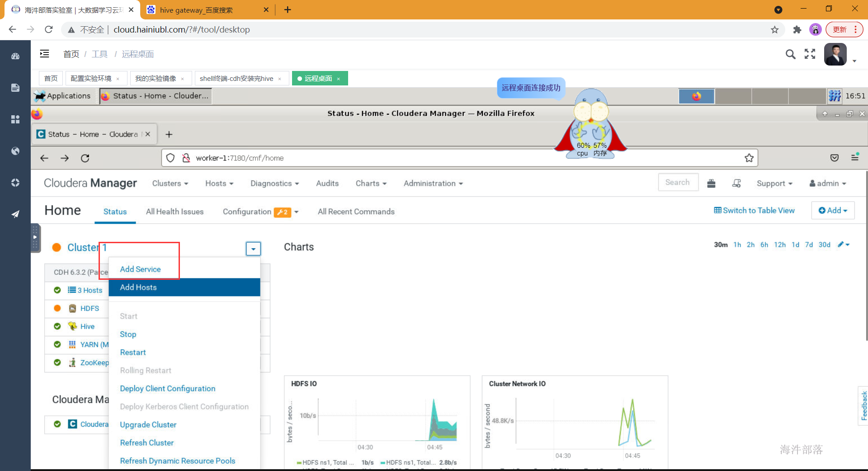
Task: Expand the Support menu
Action: point(774,183)
